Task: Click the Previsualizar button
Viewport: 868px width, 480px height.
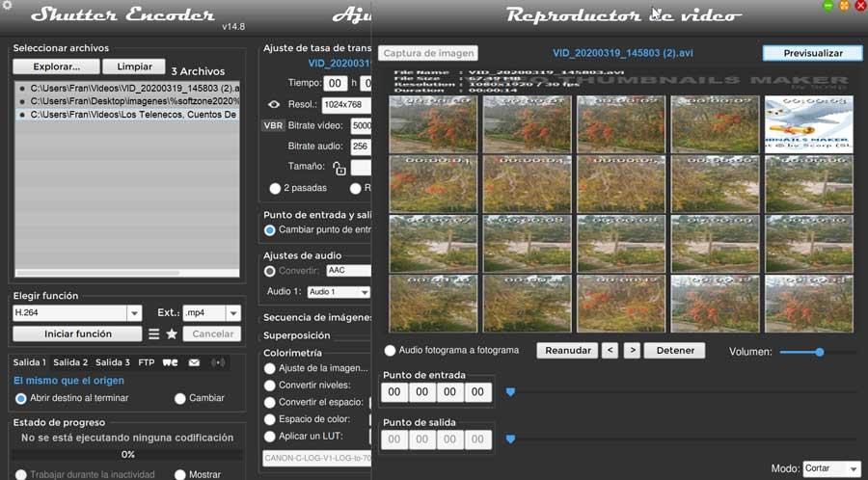Action: pyautogui.click(x=813, y=53)
